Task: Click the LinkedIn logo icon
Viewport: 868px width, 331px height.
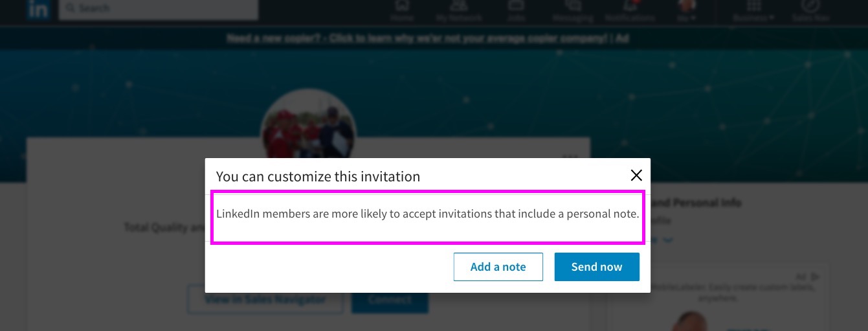Action: point(39,9)
